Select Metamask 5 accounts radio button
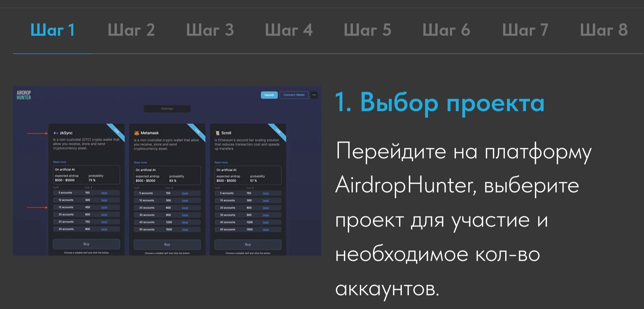This screenshot has height=309, width=644. click(136, 193)
